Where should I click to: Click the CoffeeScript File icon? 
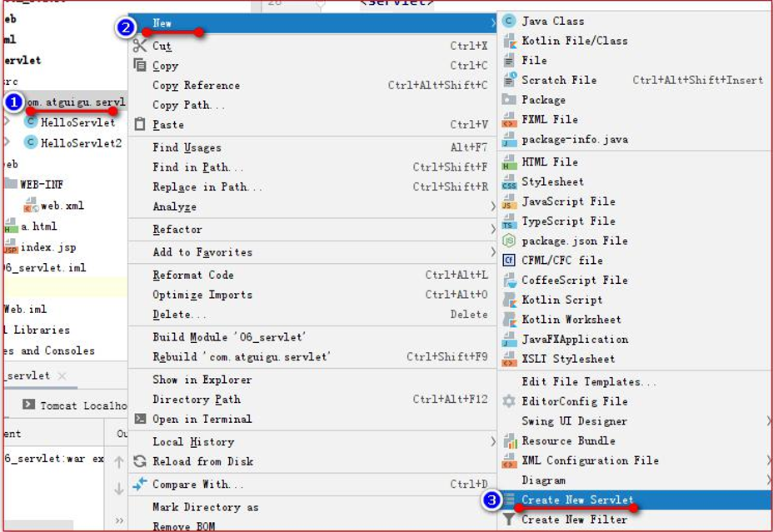point(509,280)
